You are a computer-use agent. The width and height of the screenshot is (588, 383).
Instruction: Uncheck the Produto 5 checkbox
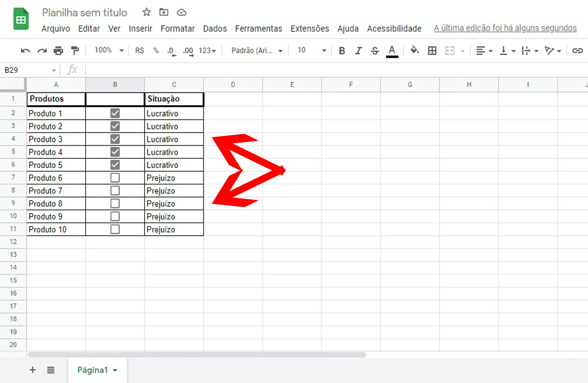[115, 165]
